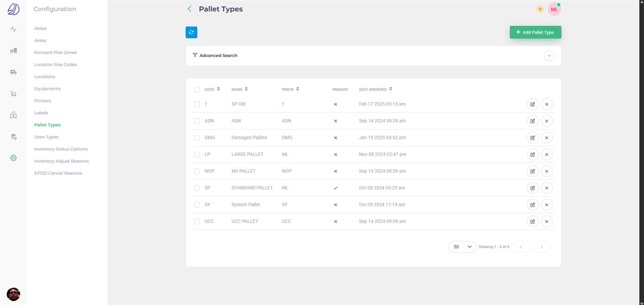Edit the System Pallet row
Image resolution: width=644 pixels, height=305 pixels.
(533, 205)
